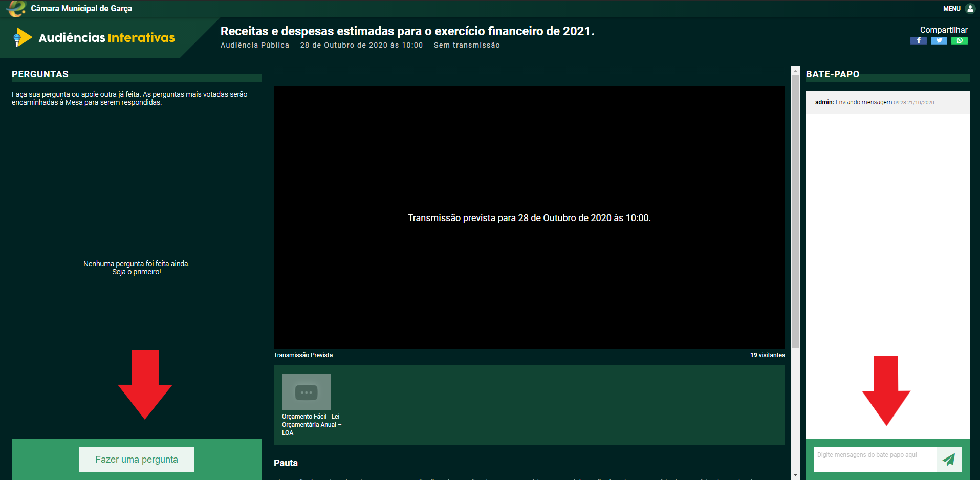Click the scrollbar down arrow
This screenshot has height=480, width=980.
(x=795, y=475)
